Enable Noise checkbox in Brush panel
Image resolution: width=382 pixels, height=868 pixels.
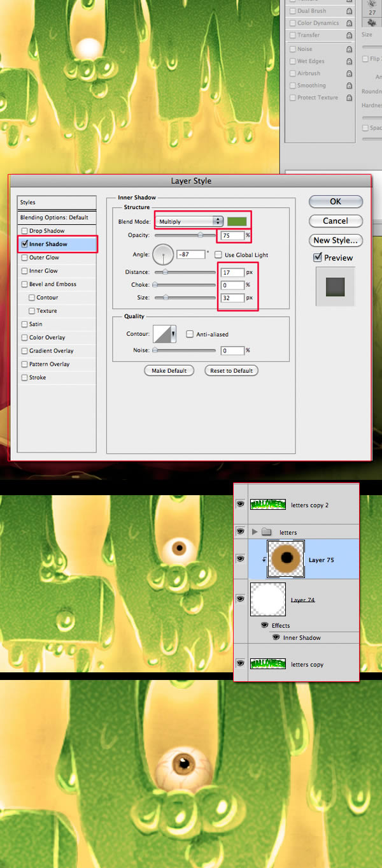pyautogui.click(x=292, y=49)
